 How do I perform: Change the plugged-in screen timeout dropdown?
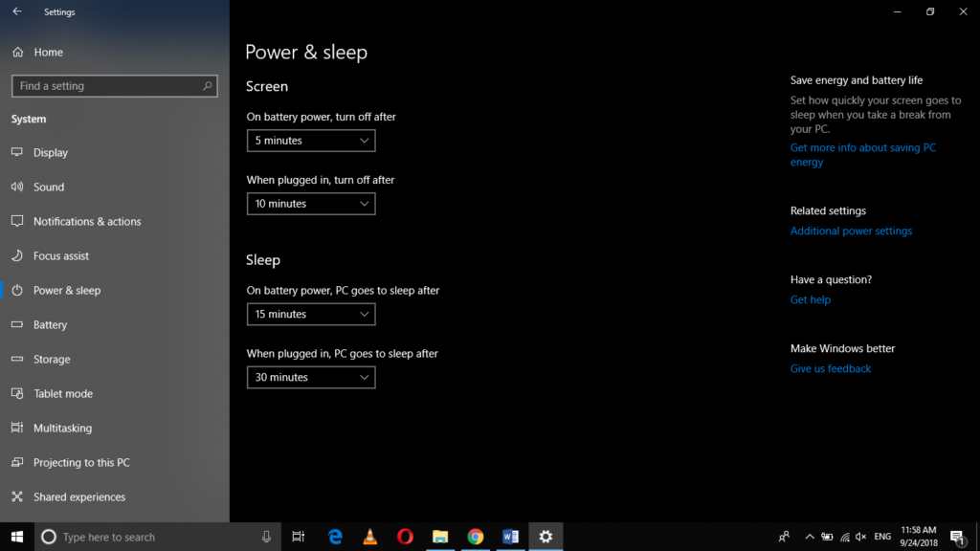(310, 203)
